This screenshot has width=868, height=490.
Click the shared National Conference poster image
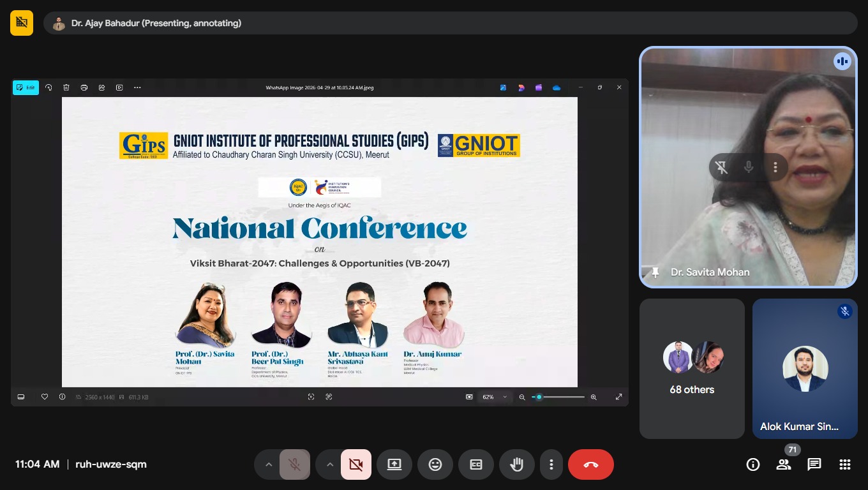[320, 242]
